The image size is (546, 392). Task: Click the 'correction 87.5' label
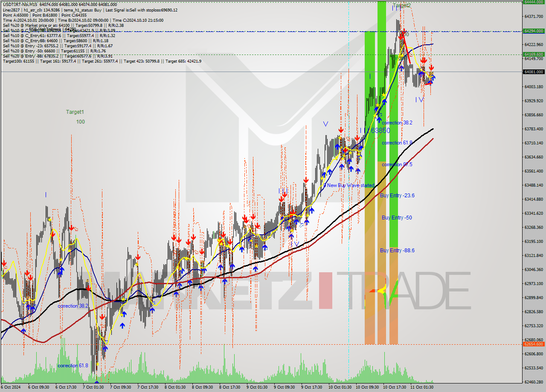click(397, 164)
